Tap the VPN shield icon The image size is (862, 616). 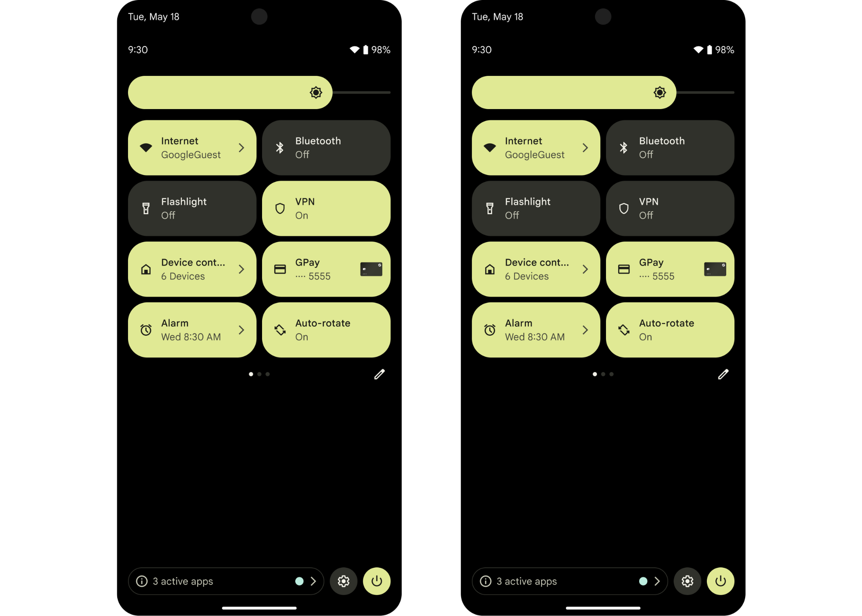(x=280, y=208)
